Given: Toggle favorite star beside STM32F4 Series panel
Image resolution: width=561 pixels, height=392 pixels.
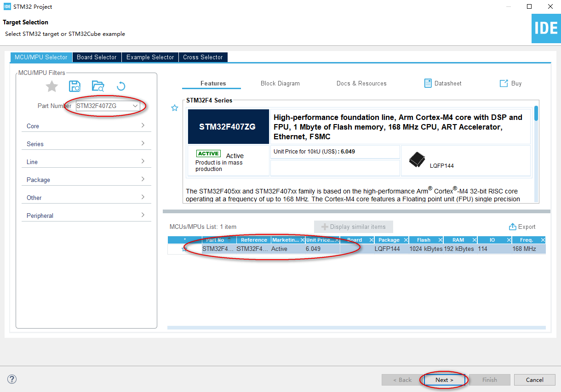Looking at the screenshot, I should [x=175, y=108].
